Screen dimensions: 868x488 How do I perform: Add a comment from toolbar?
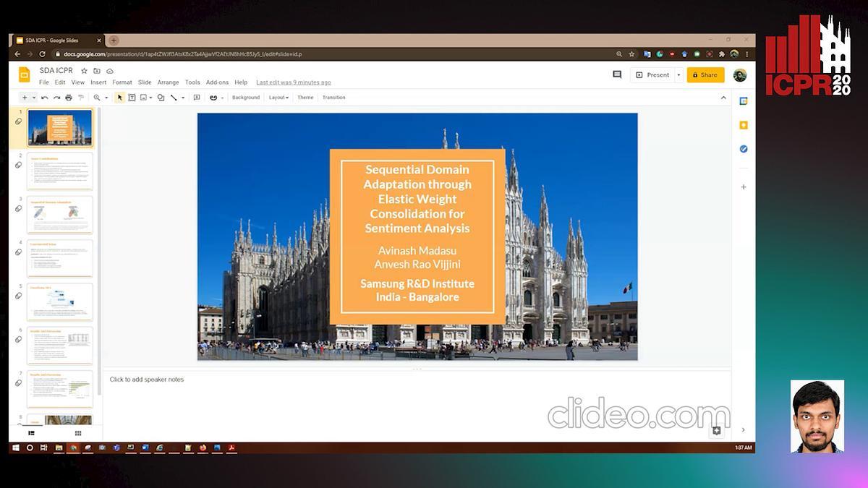[x=197, y=98]
